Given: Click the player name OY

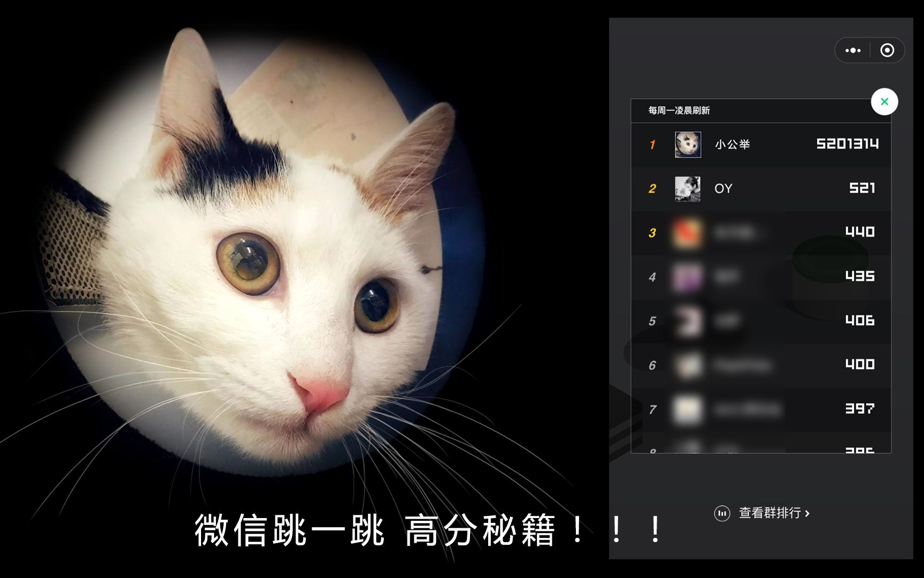Looking at the screenshot, I should tap(723, 189).
